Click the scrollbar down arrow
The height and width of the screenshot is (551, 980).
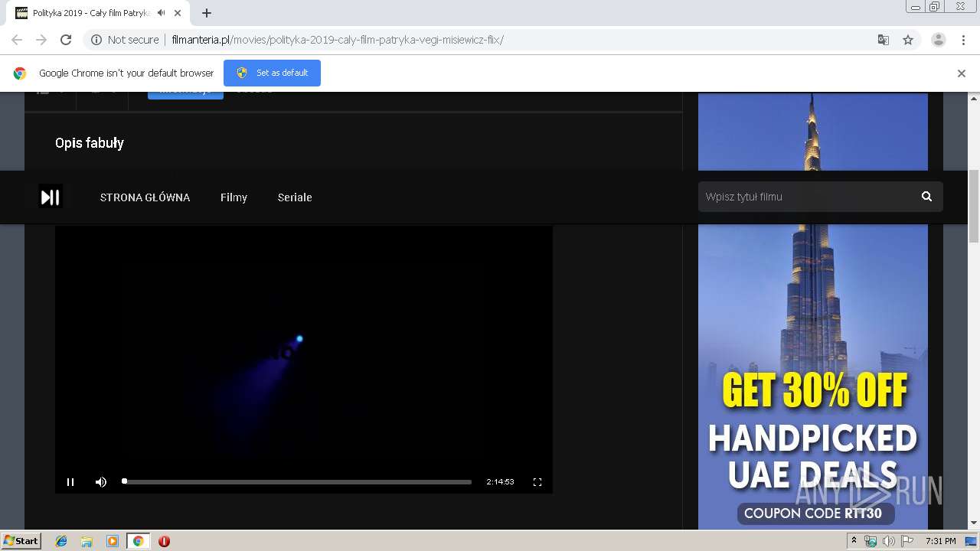click(974, 523)
